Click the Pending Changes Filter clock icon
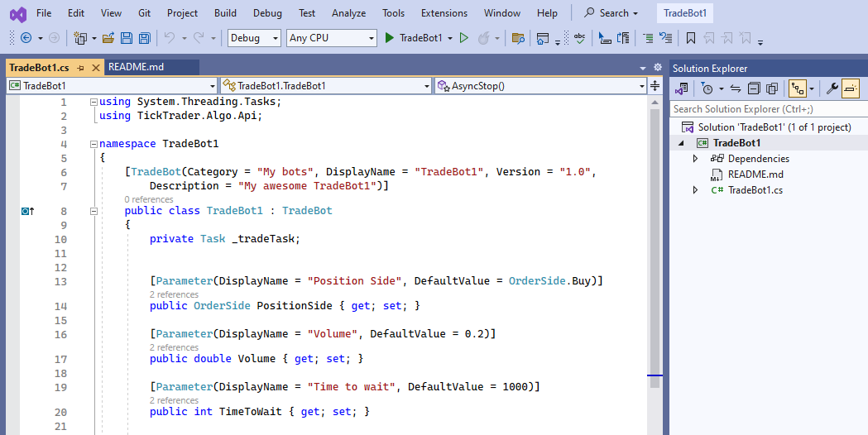Viewport: 868px width, 435px height. (x=707, y=88)
